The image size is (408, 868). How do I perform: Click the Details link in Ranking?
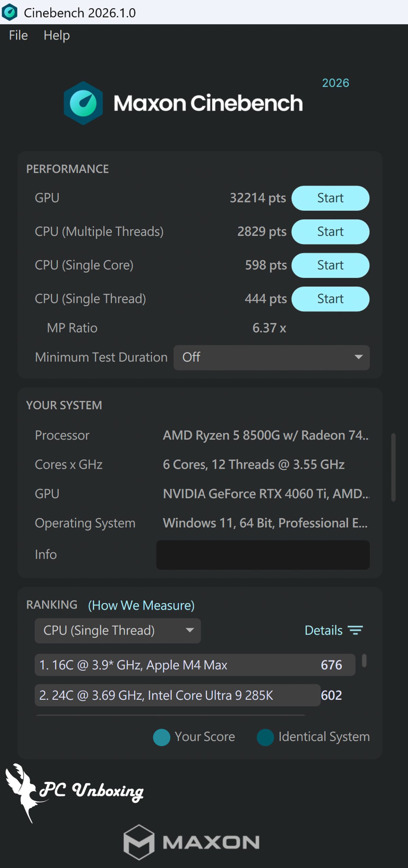point(323,630)
